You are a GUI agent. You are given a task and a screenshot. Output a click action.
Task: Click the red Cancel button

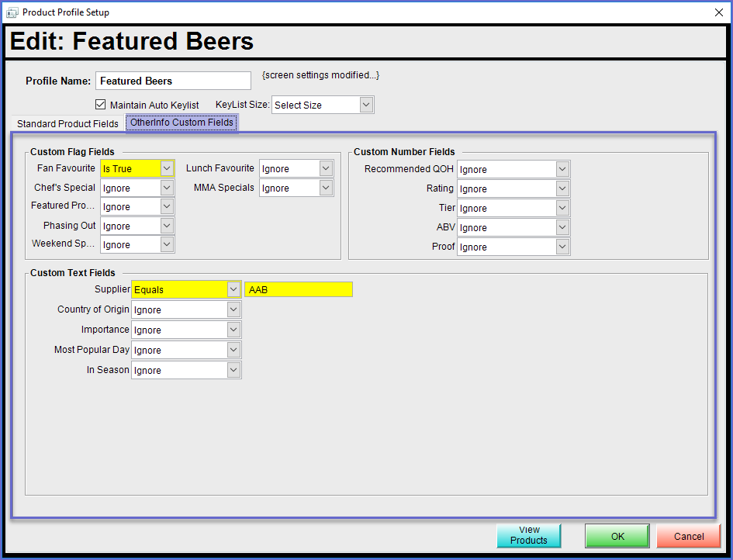[x=688, y=536]
